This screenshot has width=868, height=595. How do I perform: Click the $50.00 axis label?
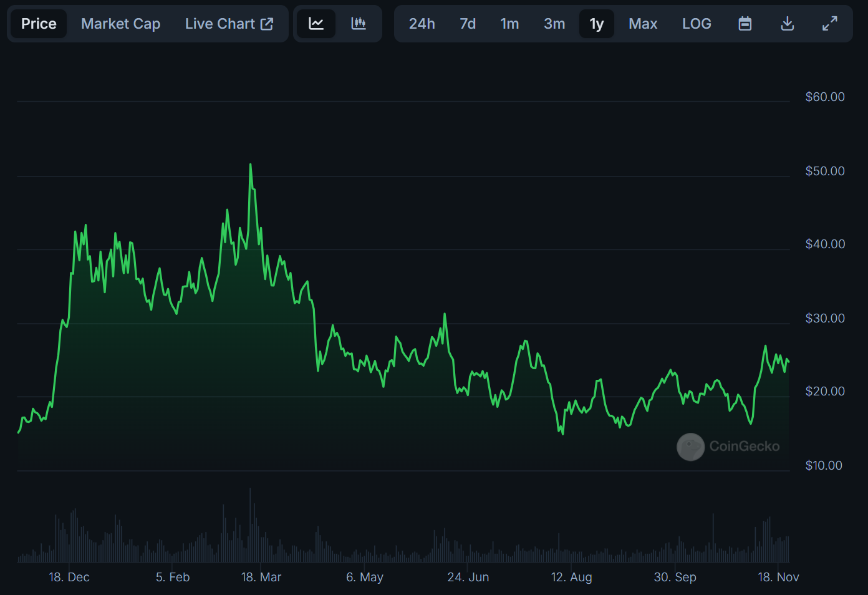(825, 171)
